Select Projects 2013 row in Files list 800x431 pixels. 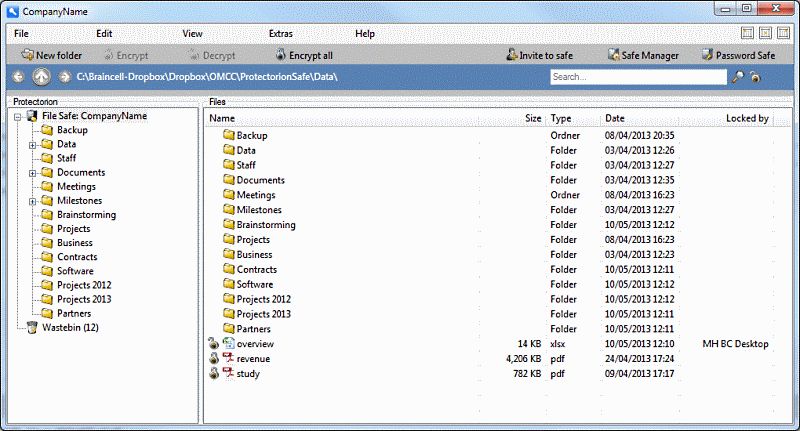(497, 314)
